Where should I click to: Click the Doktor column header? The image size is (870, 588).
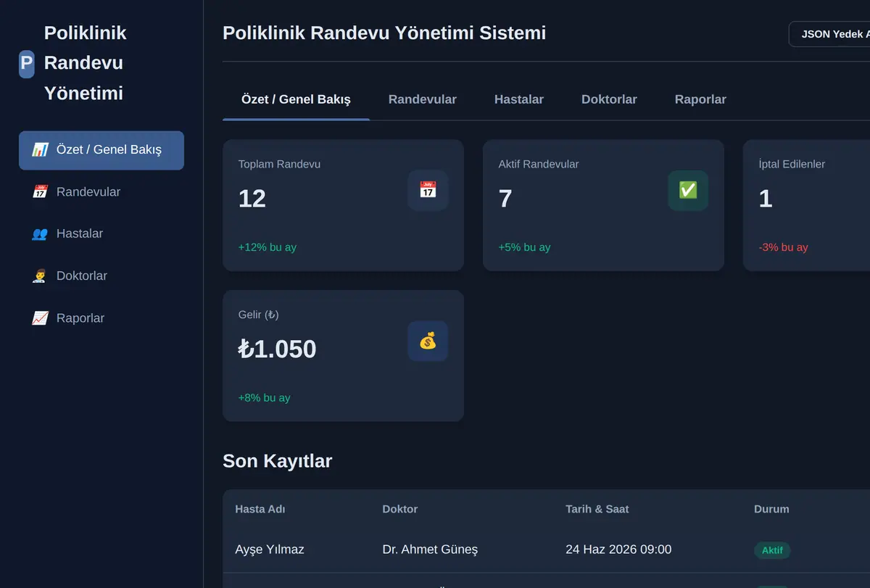400,509
